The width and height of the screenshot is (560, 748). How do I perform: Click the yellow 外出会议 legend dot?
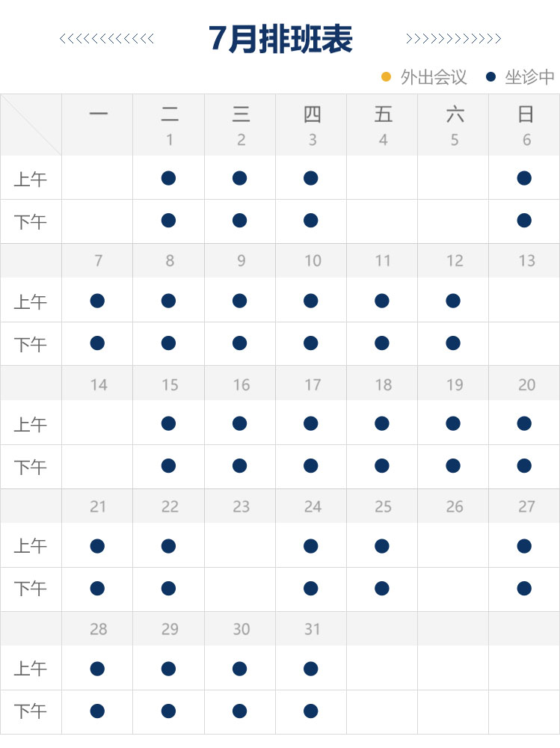(x=387, y=77)
